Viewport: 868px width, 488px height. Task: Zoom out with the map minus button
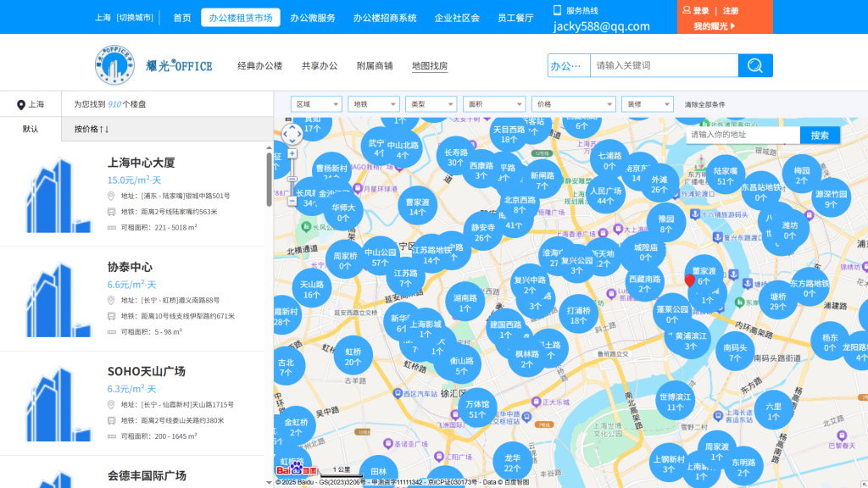click(292, 201)
